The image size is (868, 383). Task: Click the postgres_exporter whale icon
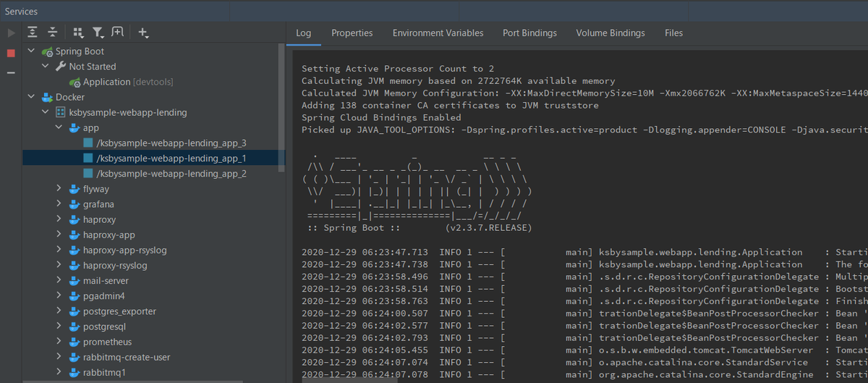75,311
